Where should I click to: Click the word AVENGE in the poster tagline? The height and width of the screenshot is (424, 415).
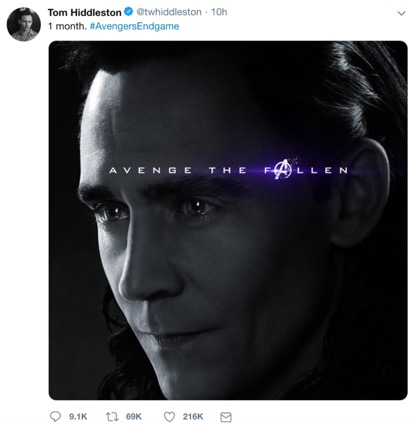pyautogui.click(x=150, y=171)
